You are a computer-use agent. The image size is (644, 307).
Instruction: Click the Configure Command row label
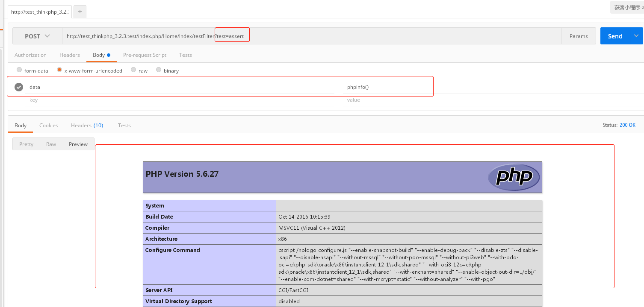[172, 250]
